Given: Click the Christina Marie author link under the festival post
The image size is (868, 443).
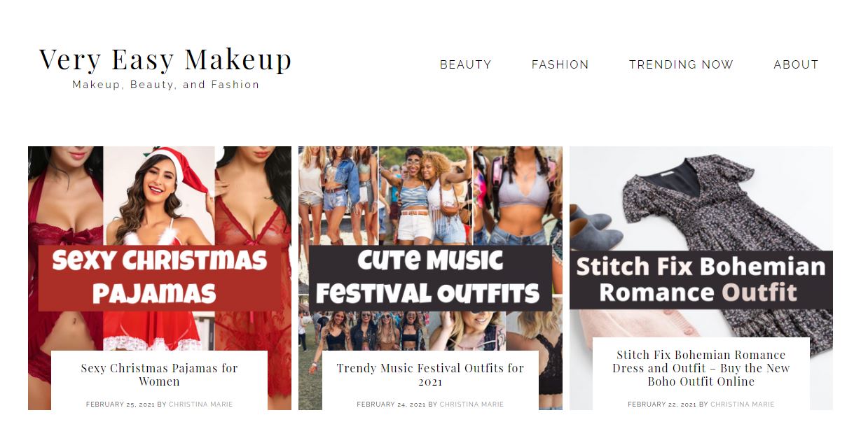Looking at the screenshot, I should pos(471,405).
